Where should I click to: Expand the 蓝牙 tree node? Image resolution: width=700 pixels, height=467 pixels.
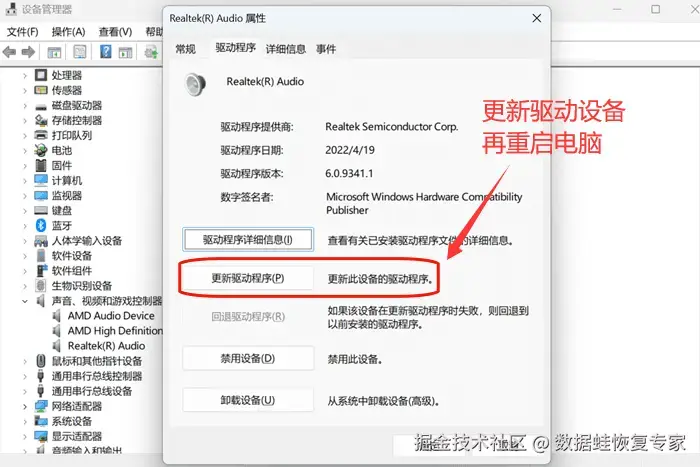[x=25, y=226]
